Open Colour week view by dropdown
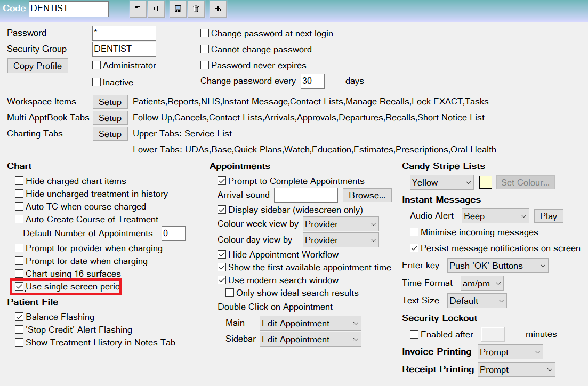The image size is (588, 386). [341, 224]
